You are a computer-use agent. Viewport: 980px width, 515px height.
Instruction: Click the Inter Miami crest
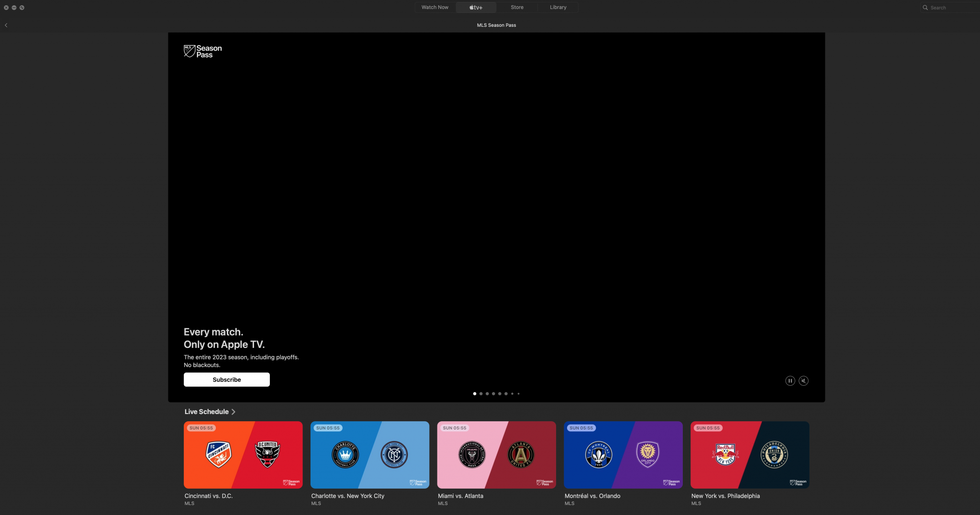[472, 454]
